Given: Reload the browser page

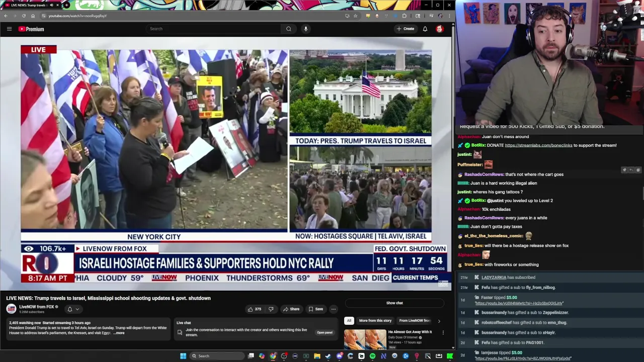Looking at the screenshot, I should coord(24,16).
